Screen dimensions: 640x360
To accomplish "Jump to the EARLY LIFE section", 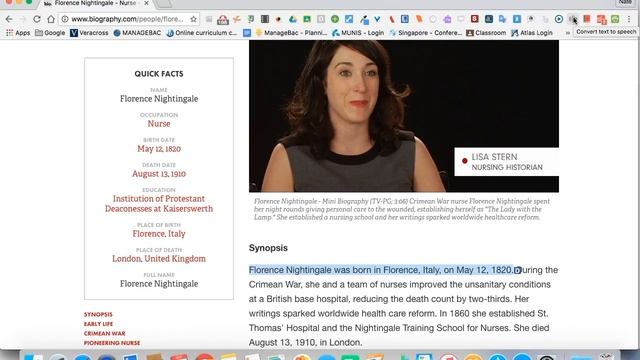I will 98,324.
